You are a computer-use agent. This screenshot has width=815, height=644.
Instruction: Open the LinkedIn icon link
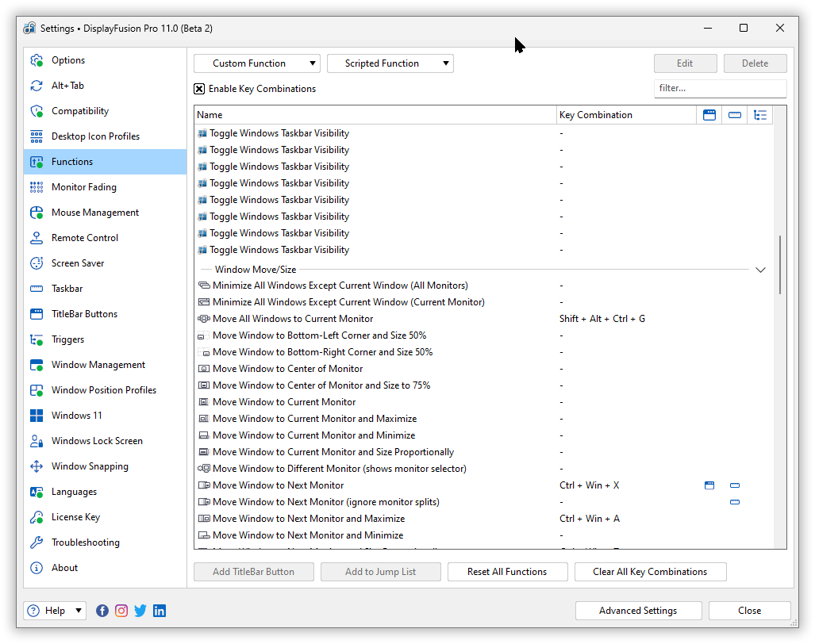160,611
